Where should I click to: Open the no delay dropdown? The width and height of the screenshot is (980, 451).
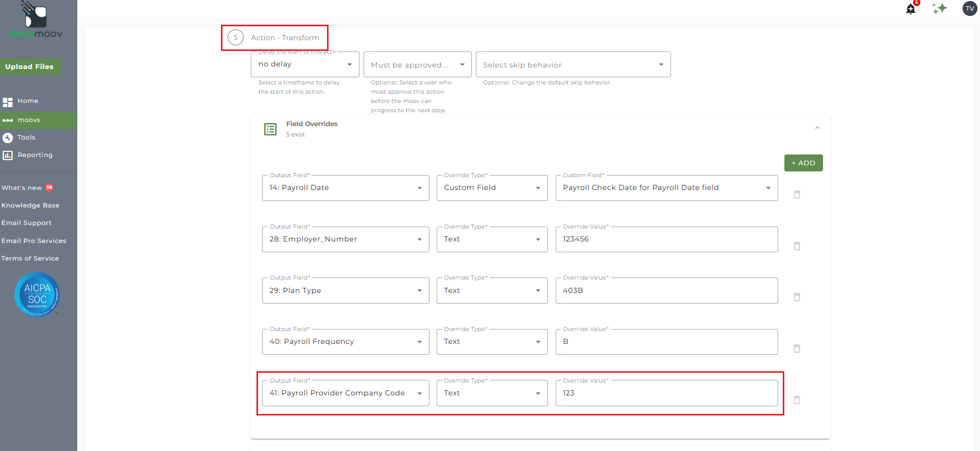pyautogui.click(x=304, y=64)
